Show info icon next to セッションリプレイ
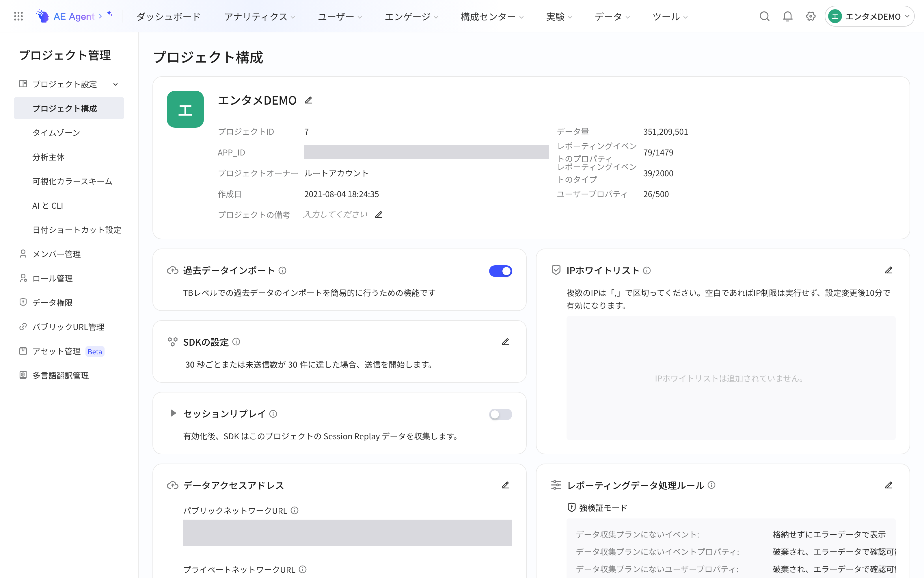The height and width of the screenshot is (578, 924). (x=273, y=414)
